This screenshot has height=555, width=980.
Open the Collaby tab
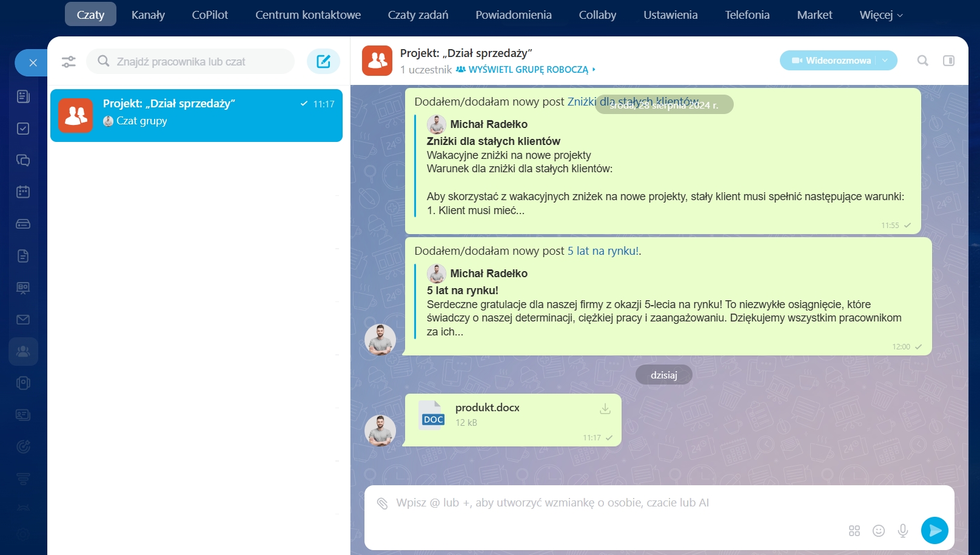tap(597, 15)
